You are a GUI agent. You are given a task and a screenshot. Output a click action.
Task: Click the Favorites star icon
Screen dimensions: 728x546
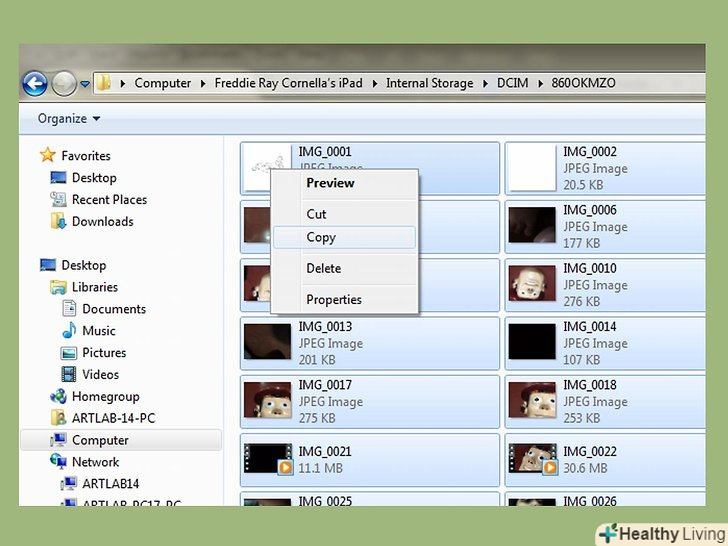[47, 155]
